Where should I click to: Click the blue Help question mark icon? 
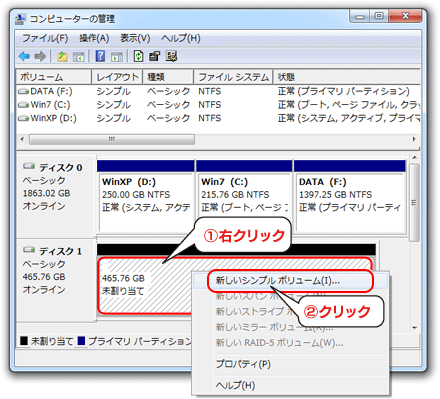100,56
